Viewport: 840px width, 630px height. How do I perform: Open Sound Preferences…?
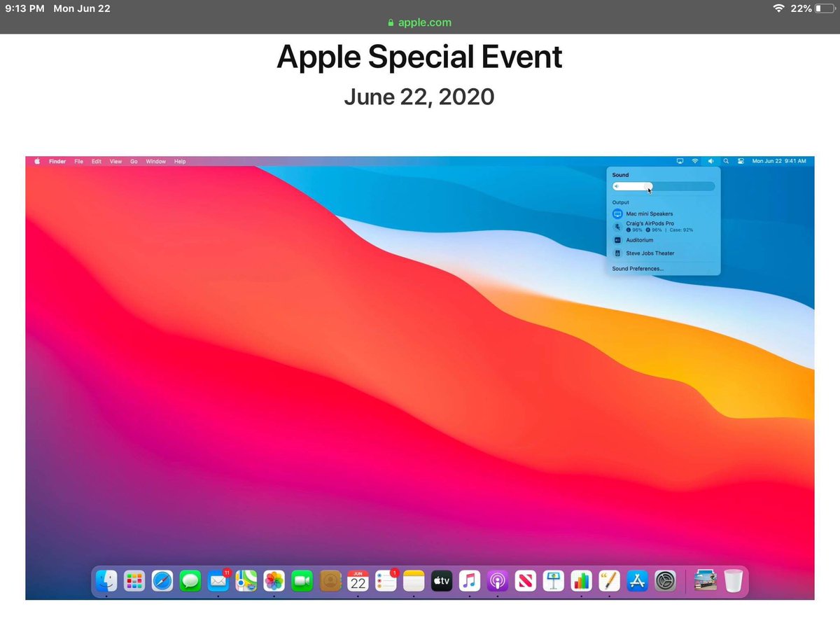point(638,269)
